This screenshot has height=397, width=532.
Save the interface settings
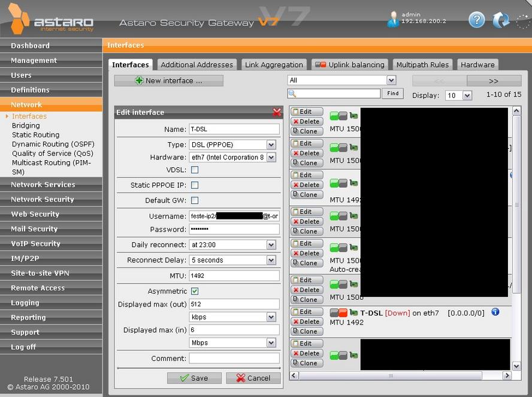(194, 378)
